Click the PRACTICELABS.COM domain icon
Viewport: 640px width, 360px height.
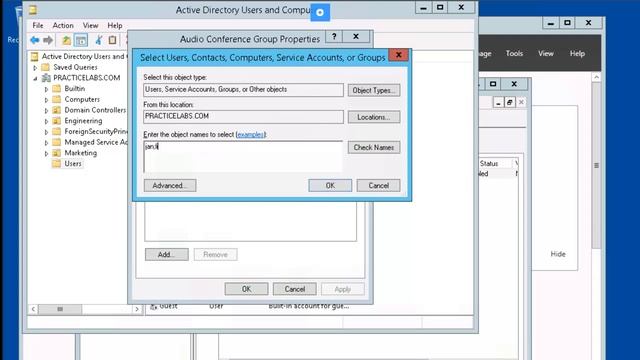point(46,78)
